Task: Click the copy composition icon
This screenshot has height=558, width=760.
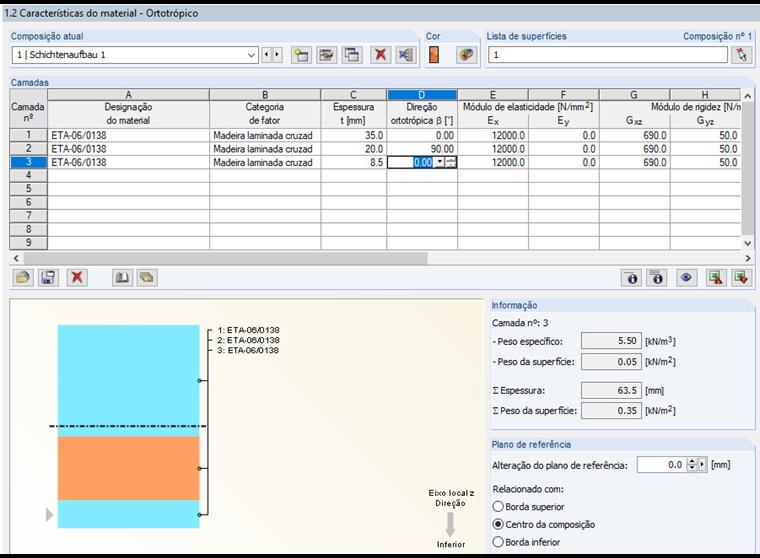Action: (x=352, y=55)
